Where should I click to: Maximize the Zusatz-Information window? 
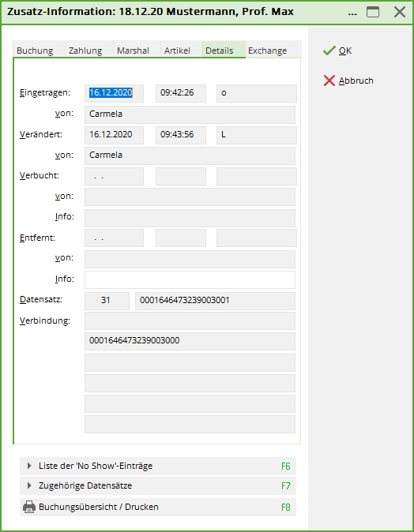(x=373, y=12)
